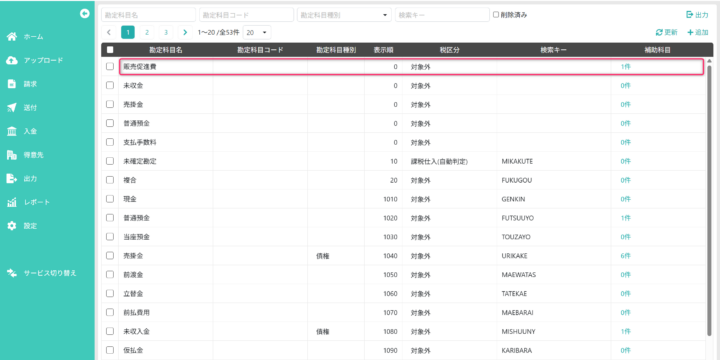The image size is (720, 360).
Task: Toggle the 削除済み checkbox
Action: click(496, 15)
